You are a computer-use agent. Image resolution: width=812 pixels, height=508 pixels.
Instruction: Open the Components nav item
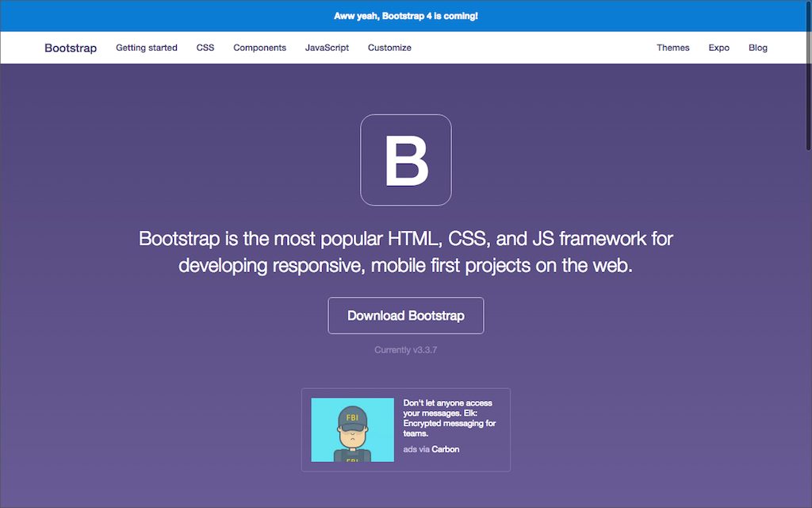(x=259, y=48)
